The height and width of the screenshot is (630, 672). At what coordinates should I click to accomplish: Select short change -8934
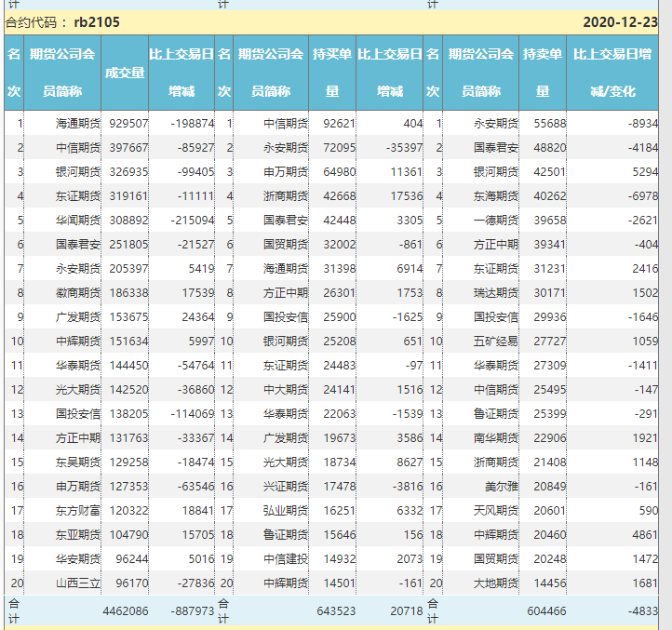click(x=643, y=124)
